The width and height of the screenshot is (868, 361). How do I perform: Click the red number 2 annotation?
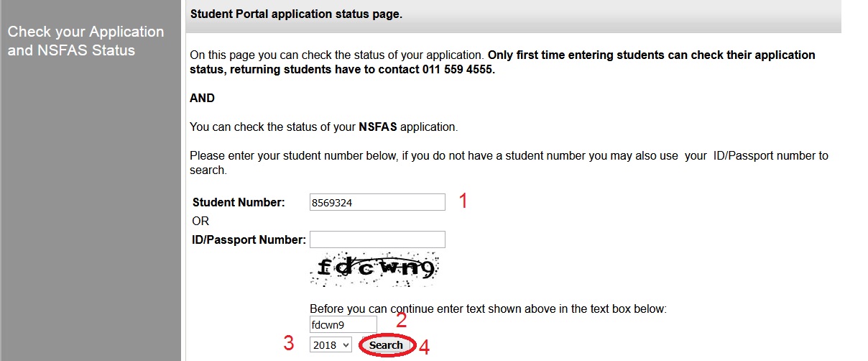[x=402, y=321]
